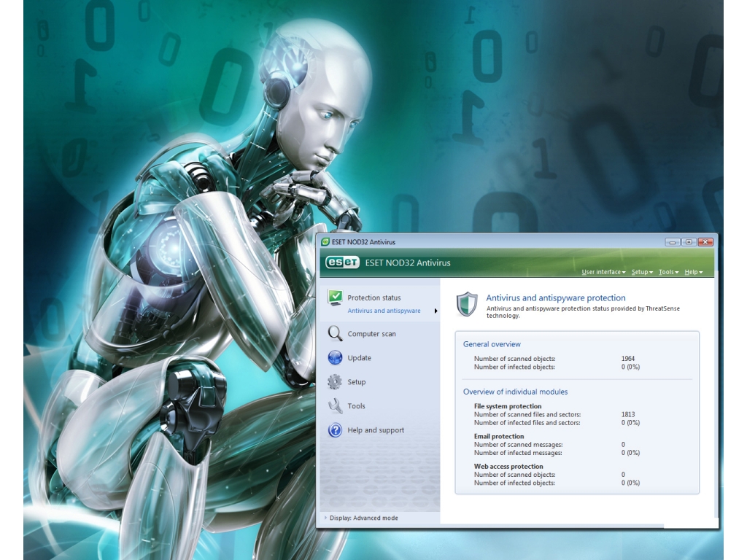
Task: Click Email protection label
Action: (x=499, y=436)
